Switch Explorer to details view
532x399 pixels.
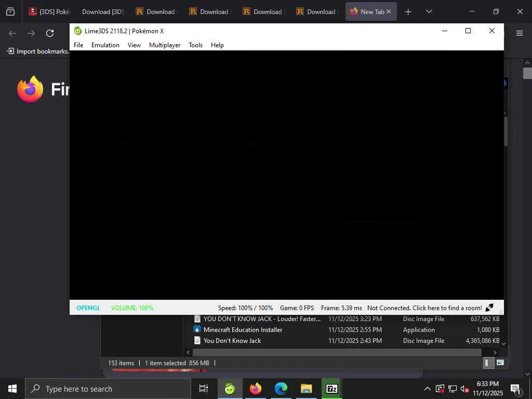(x=487, y=363)
